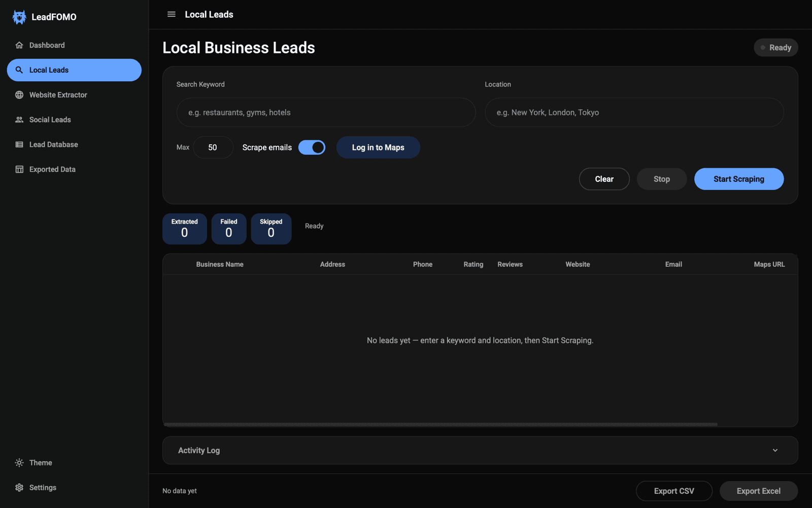Click the Business Name column header
812x508 pixels.
tap(220, 265)
